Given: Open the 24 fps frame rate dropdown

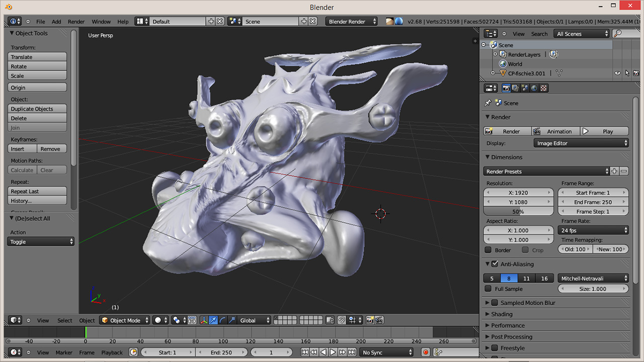Looking at the screenshot, I should [593, 230].
